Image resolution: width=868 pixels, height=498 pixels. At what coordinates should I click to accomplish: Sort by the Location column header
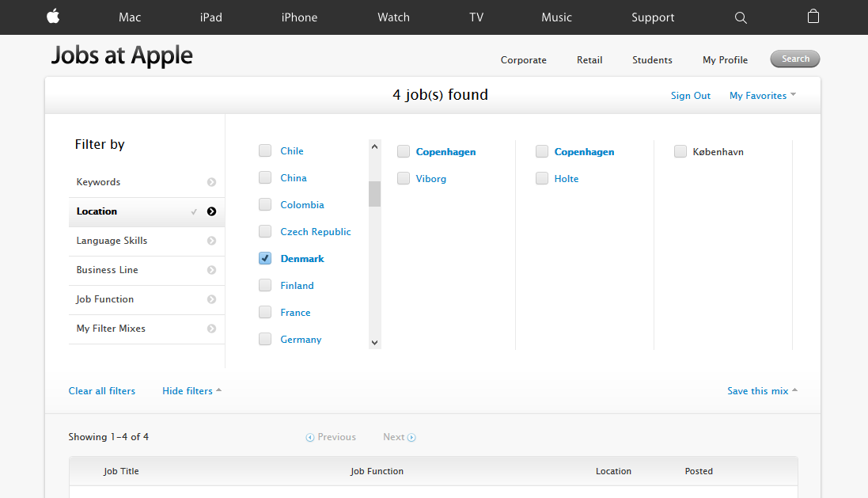coord(613,471)
